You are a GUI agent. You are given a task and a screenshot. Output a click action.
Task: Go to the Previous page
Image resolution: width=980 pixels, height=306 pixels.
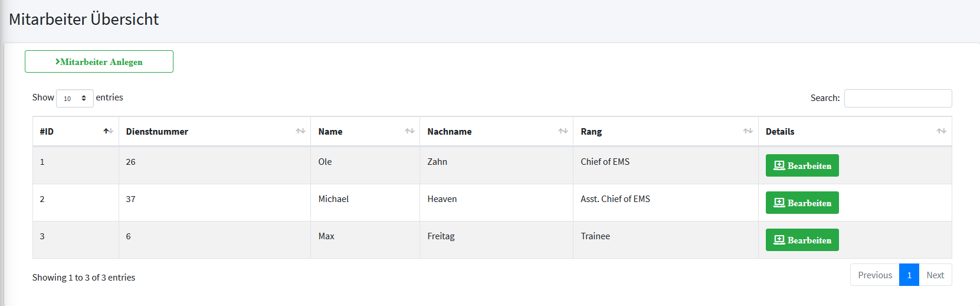pyautogui.click(x=874, y=275)
